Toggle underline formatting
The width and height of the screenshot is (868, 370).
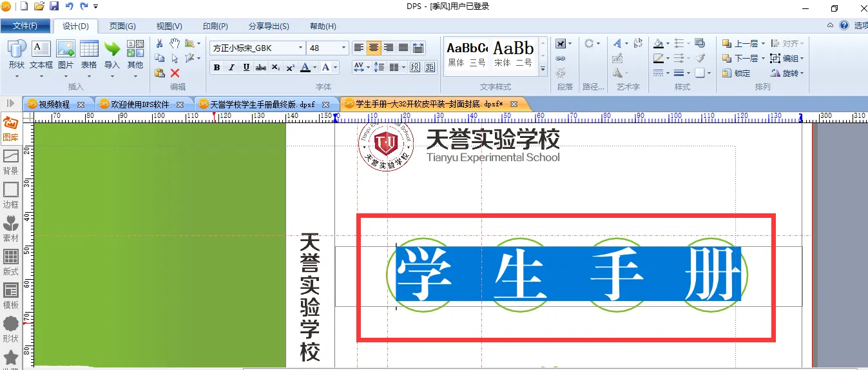[246, 67]
